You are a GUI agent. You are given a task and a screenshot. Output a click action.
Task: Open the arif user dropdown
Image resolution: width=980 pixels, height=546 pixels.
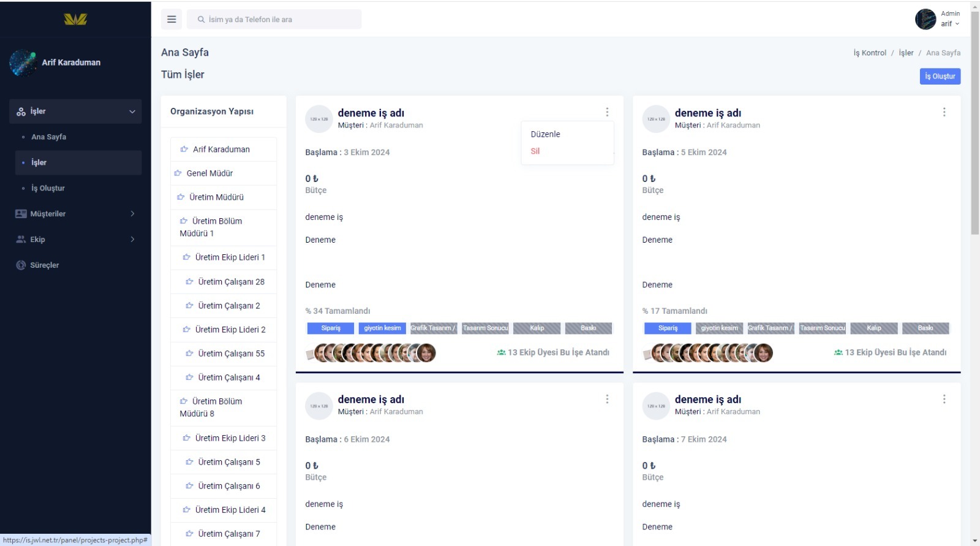[x=950, y=24]
